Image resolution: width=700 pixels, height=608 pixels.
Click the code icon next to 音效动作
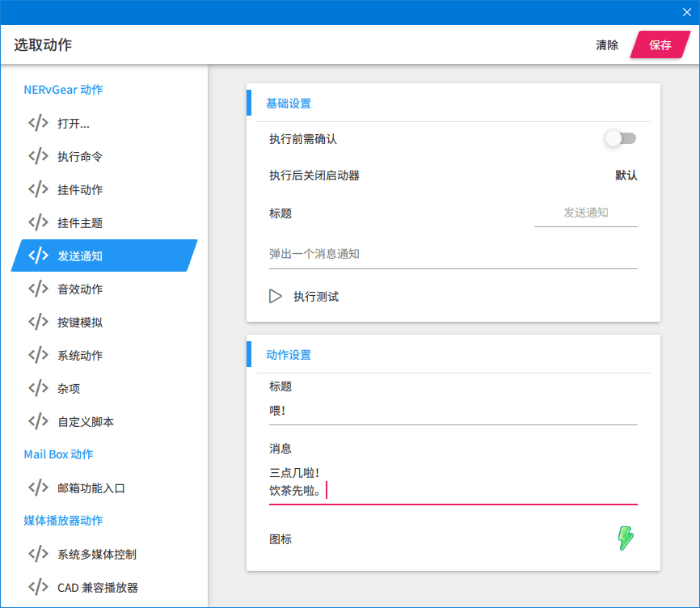(38, 289)
